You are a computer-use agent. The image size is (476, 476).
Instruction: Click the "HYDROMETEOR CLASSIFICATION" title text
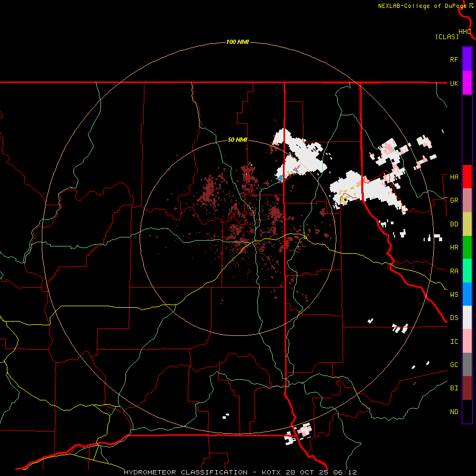186,472
